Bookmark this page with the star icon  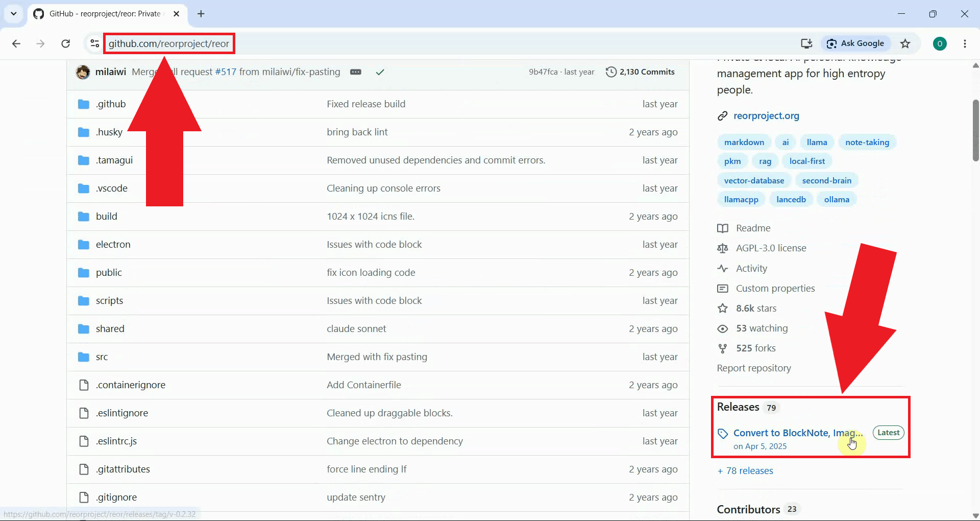coord(905,43)
